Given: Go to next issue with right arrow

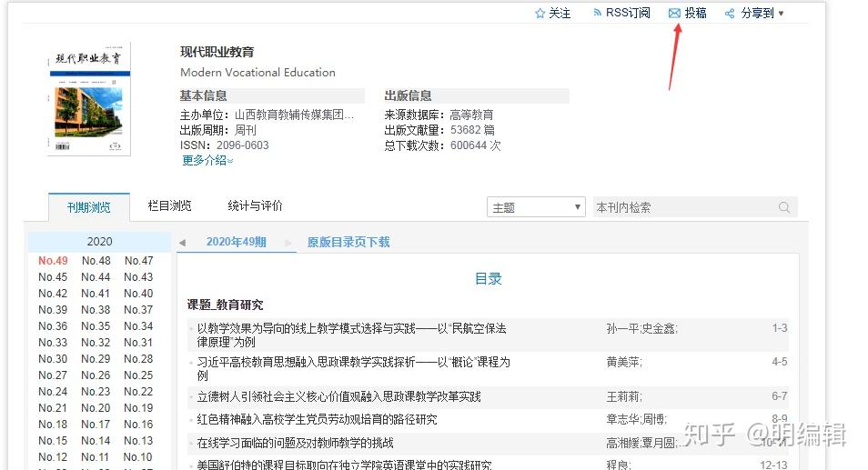Looking at the screenshot, I should coord(288,243).
